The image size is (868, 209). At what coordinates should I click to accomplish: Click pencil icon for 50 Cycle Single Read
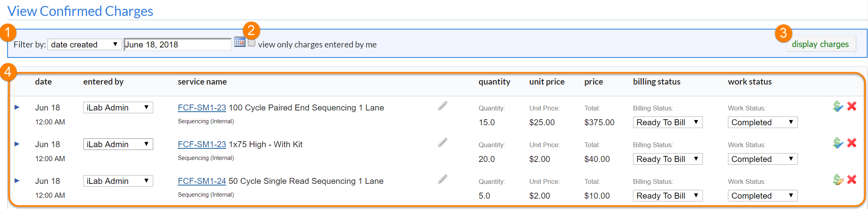(443, 179)
